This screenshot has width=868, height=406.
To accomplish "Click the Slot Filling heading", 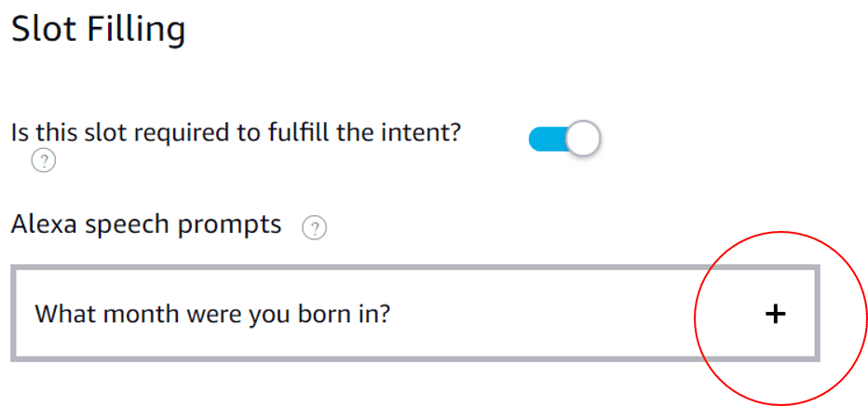I will click(98, 30).
